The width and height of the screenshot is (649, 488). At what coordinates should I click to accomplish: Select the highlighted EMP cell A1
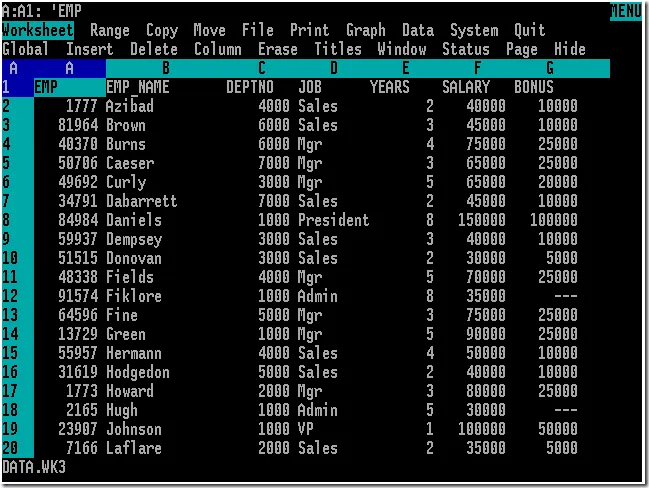(70, 87)
